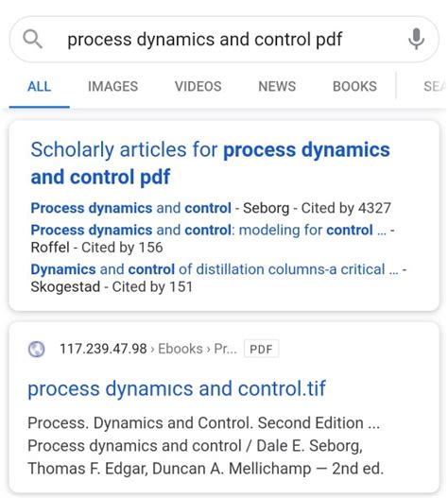The image size is (448, 498).
Task: Click the Cited by 4327 text
Action: (346, 208)
